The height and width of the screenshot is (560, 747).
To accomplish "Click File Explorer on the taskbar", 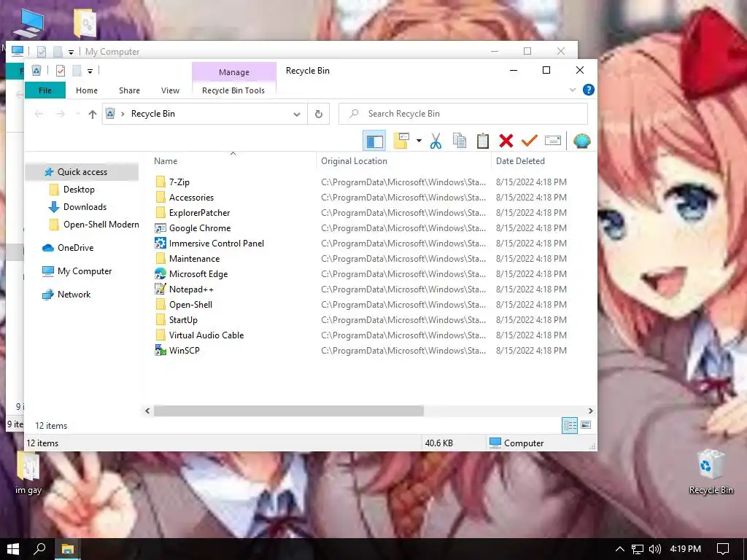I will (68, 549).
